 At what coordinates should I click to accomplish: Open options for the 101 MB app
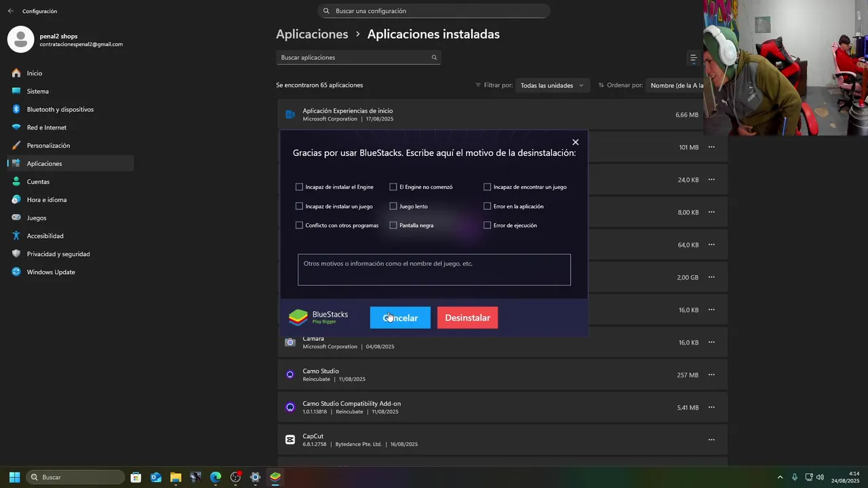point(711,147)
